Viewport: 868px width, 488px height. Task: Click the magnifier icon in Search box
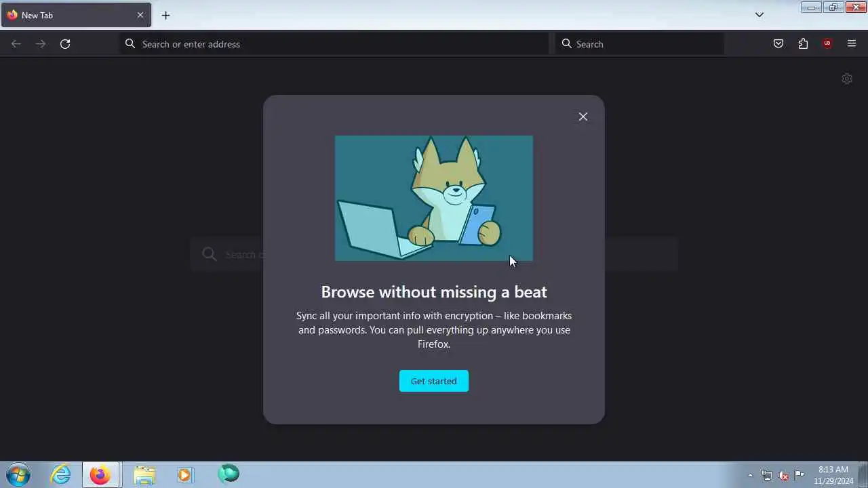(x=567, y=43)
